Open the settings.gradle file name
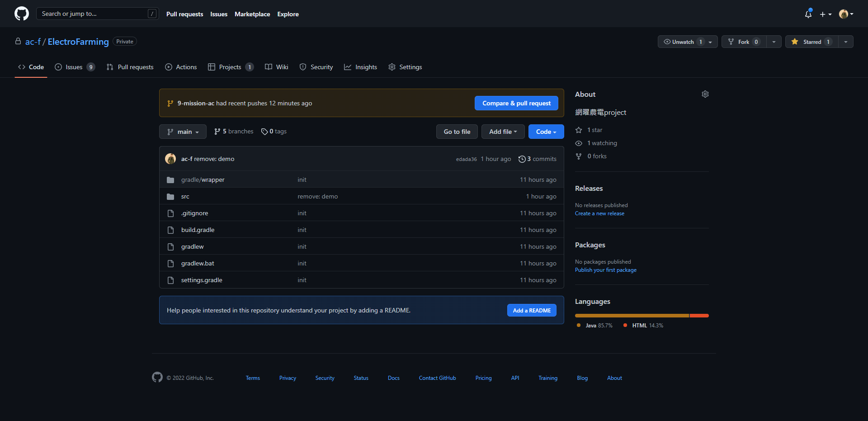The width and height of the screenshot is (868, 421). 202,280
